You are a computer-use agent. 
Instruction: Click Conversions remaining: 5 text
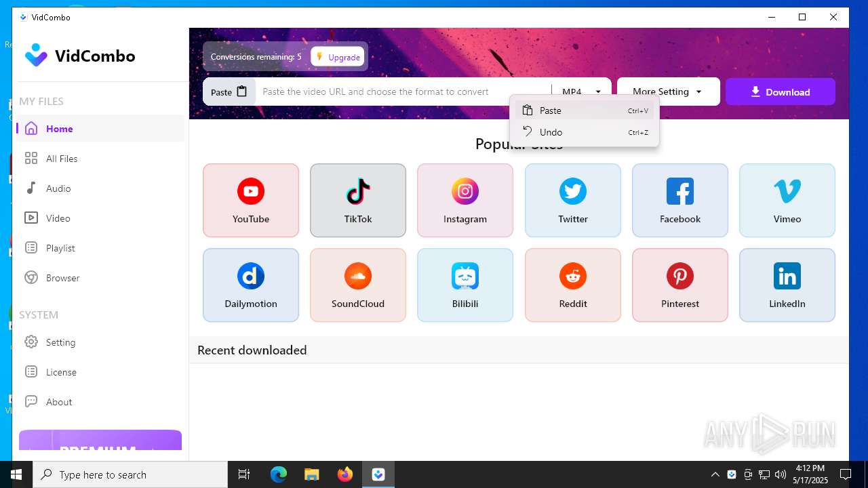click(x=256, y=57)
